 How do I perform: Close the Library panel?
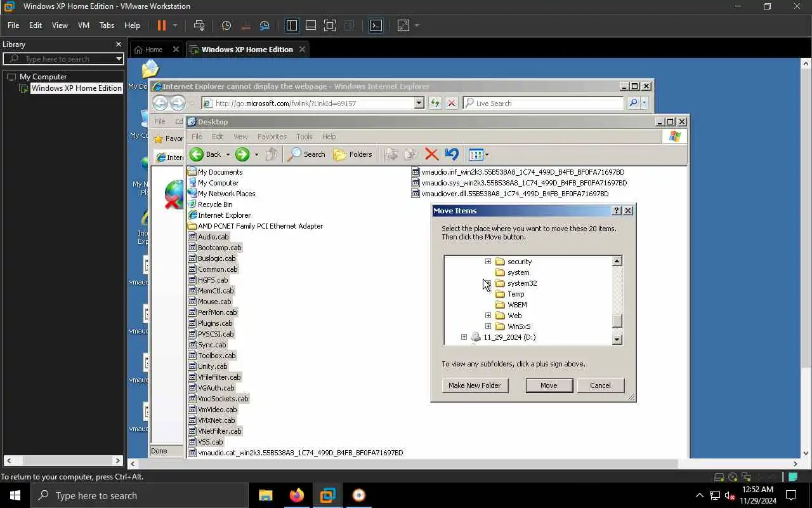pyautogui.click(x=118, y=44)
